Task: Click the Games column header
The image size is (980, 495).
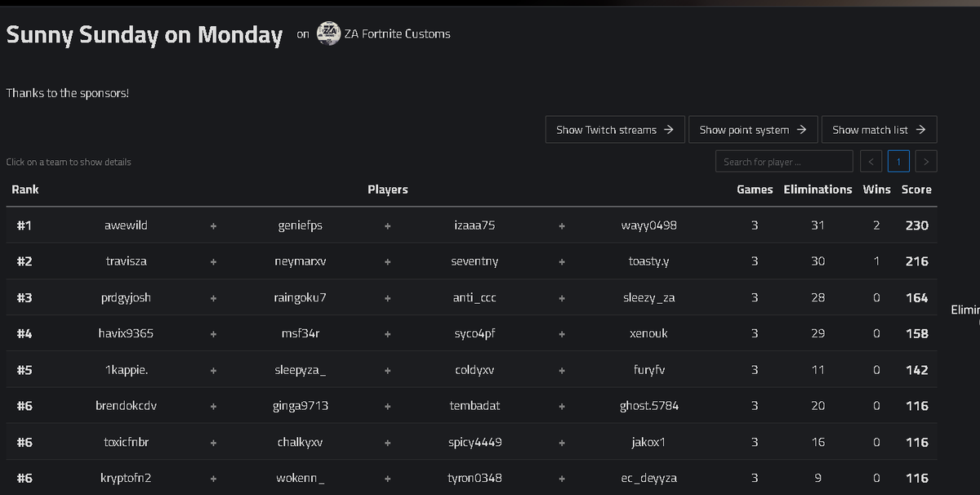Action: click(x=755, y=190)
